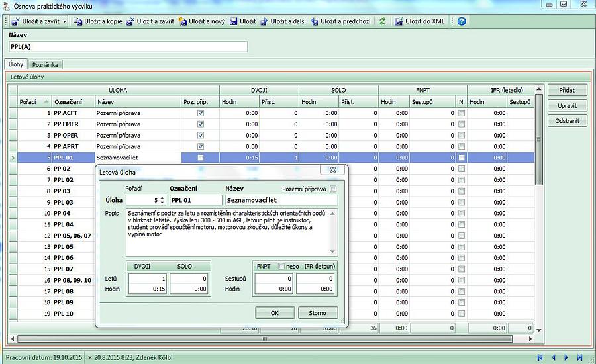Click the green refresh arrows icon
This screenshot has width=596, height=364.
pyautogui.click(x=382, y=21)
